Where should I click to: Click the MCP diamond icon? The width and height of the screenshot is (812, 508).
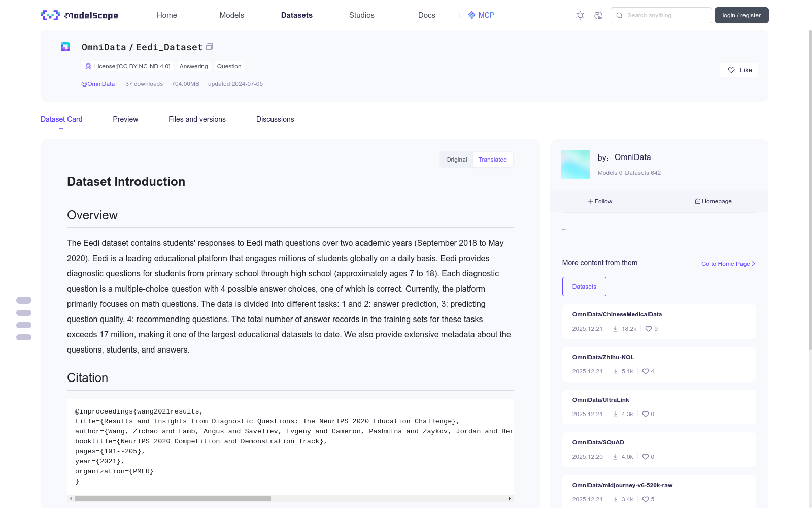[471, 15]
